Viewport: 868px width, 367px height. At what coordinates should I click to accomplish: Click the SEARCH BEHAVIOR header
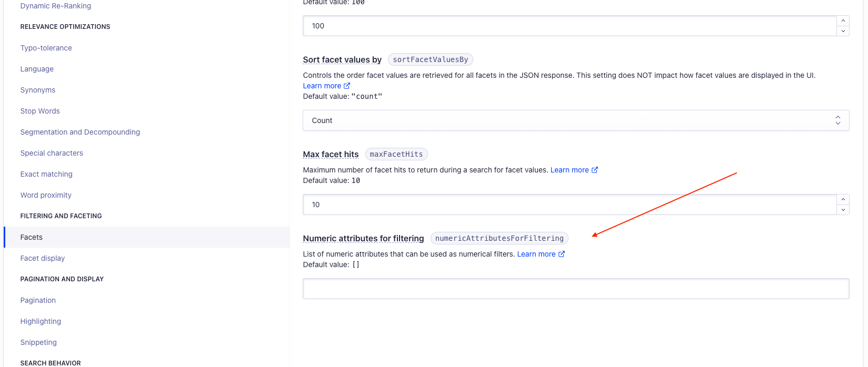pyautogui.click(x=51, y=363)
